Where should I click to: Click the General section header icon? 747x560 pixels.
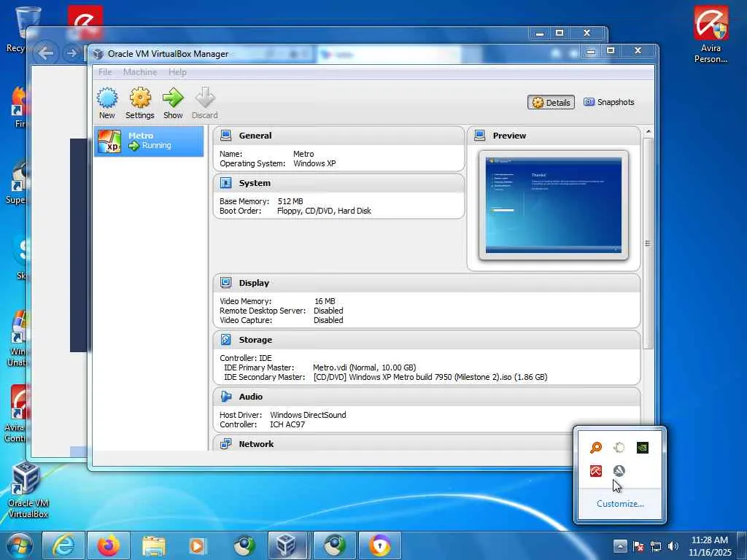(226, 136)
